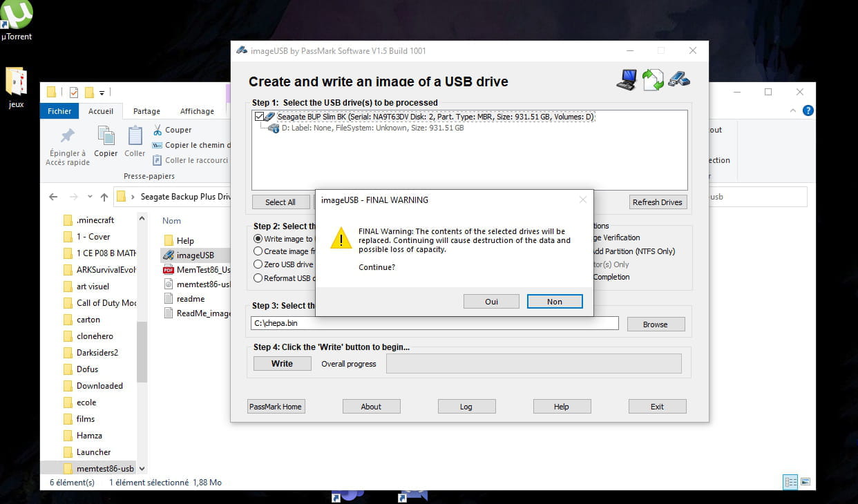Click the navigation pane scroll-down arrow
This screenshot has height=504, width=858.
pos(142,468)
